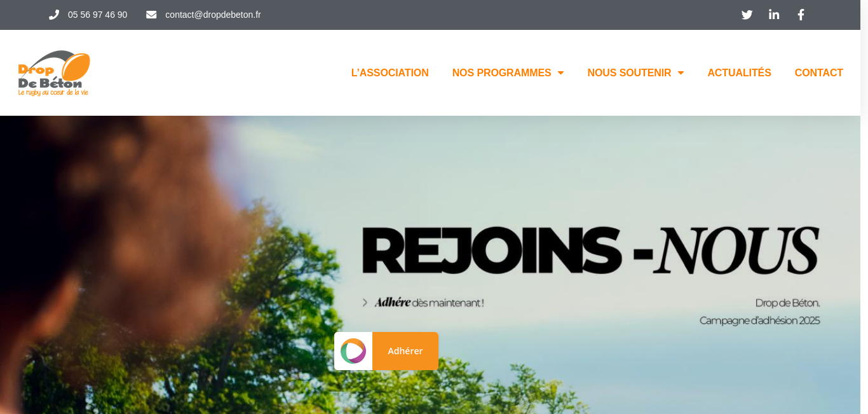Click the Drop De Béton logo
Screen dimensions: 868x414
coord(54,73)
